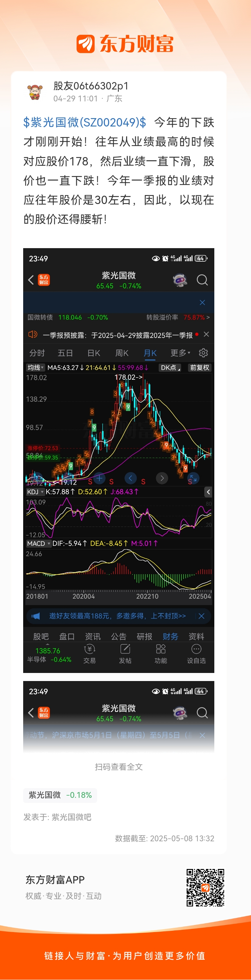Expand the DK点 option
Image resolution: width=251 pixels, height=980 pixels.
tap(170, 368)
